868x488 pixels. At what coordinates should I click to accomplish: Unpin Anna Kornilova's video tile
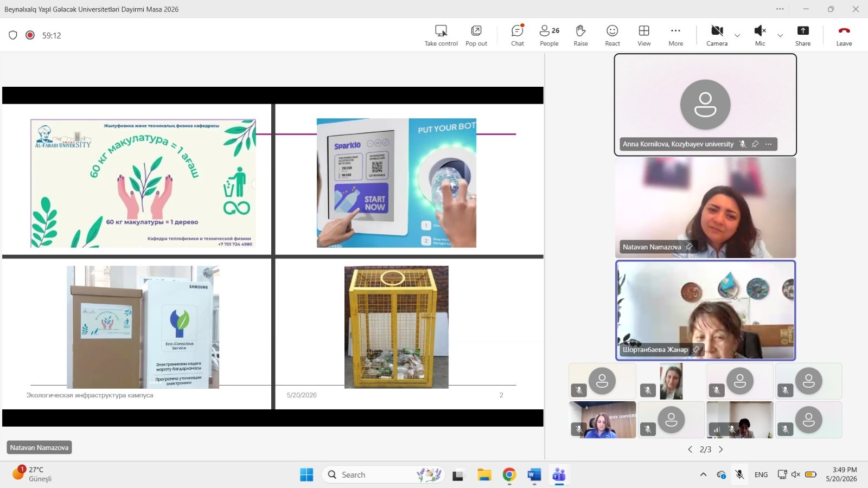[x=755, y=144]
